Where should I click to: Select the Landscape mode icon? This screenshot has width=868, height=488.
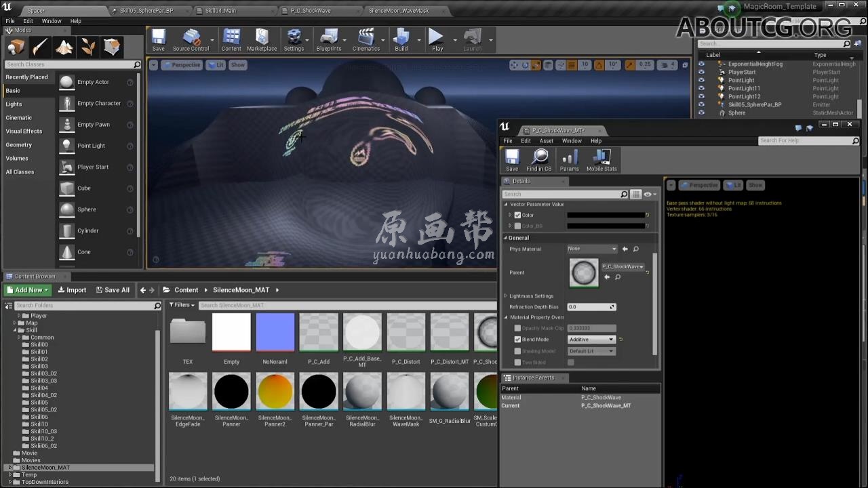tap(64, 47)
